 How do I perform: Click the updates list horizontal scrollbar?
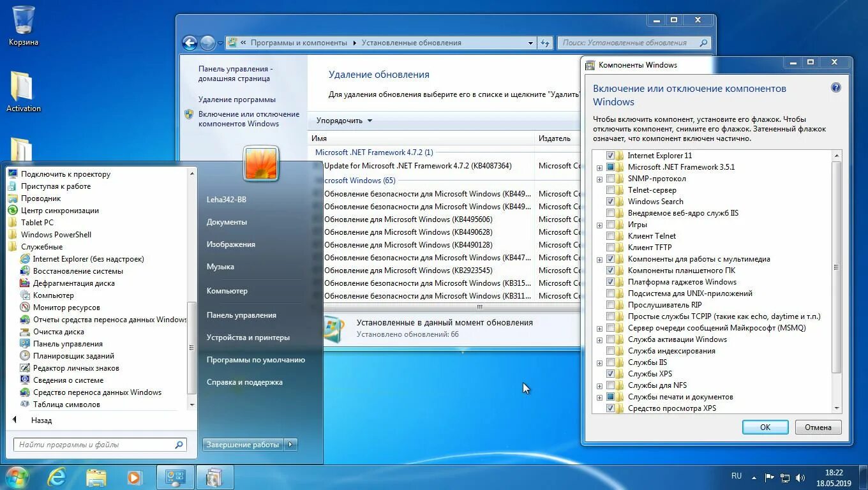[x=479, y=307]
